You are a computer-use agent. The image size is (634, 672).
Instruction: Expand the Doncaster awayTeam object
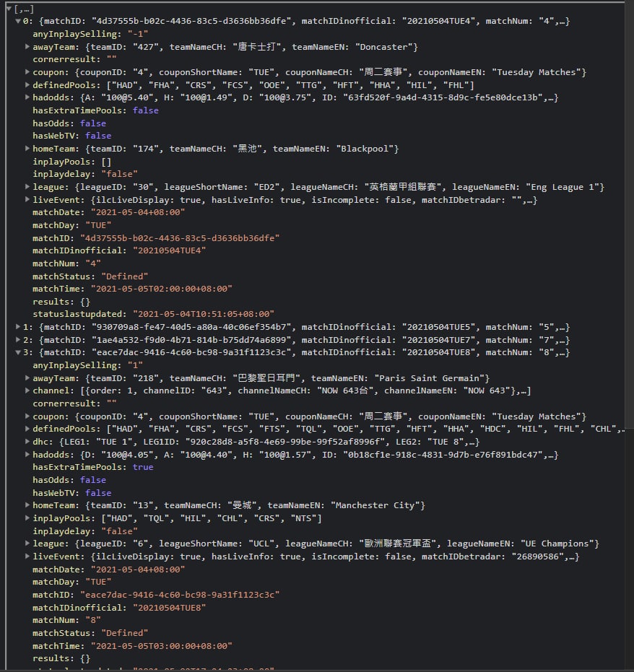tap(27, 47)
